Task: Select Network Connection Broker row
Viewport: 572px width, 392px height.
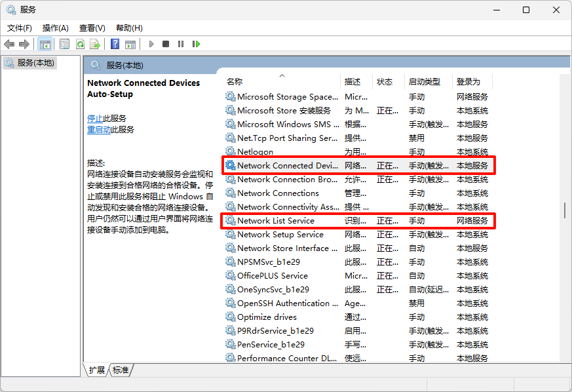Action: point(358,179)
